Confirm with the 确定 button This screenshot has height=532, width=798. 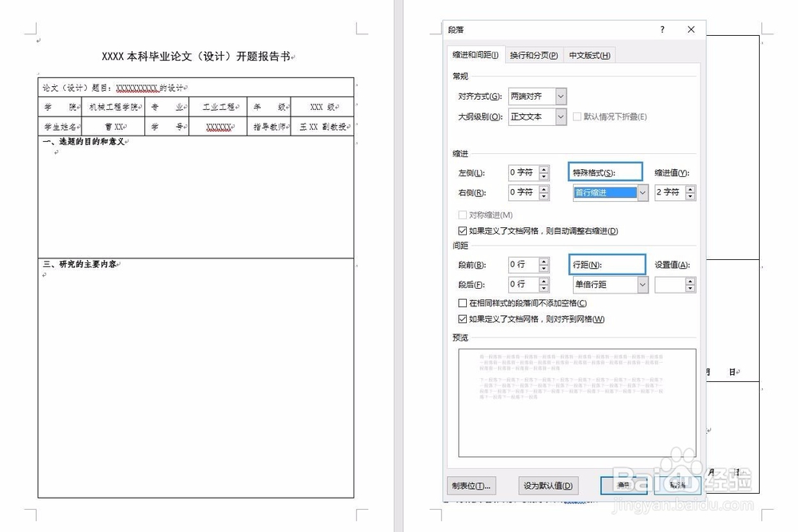pyautogui.click(x=624, y=486)
